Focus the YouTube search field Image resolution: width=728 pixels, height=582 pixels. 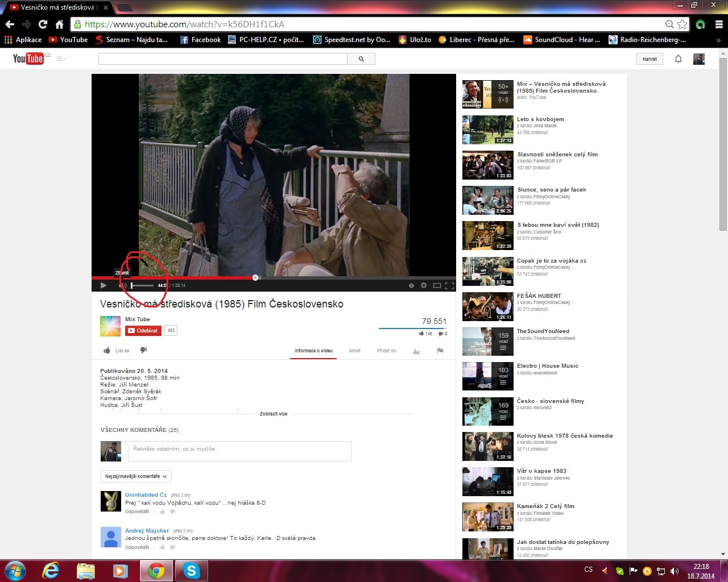click(222, 59)
